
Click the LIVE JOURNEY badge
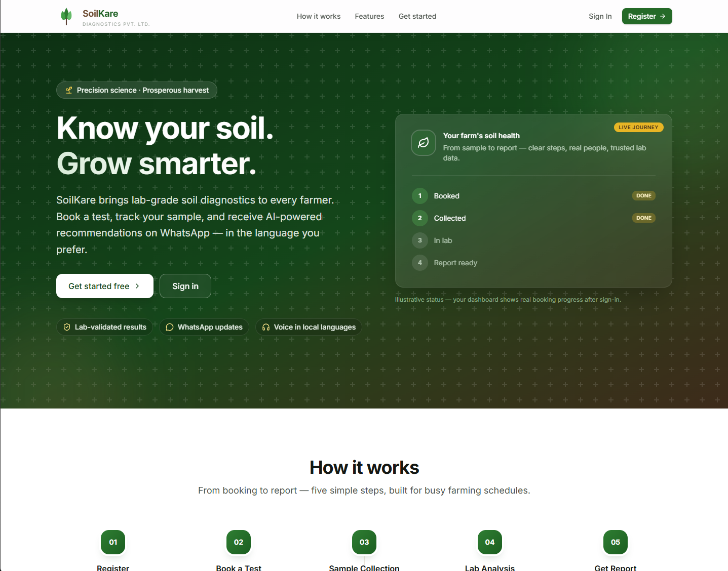click(638, 127)
